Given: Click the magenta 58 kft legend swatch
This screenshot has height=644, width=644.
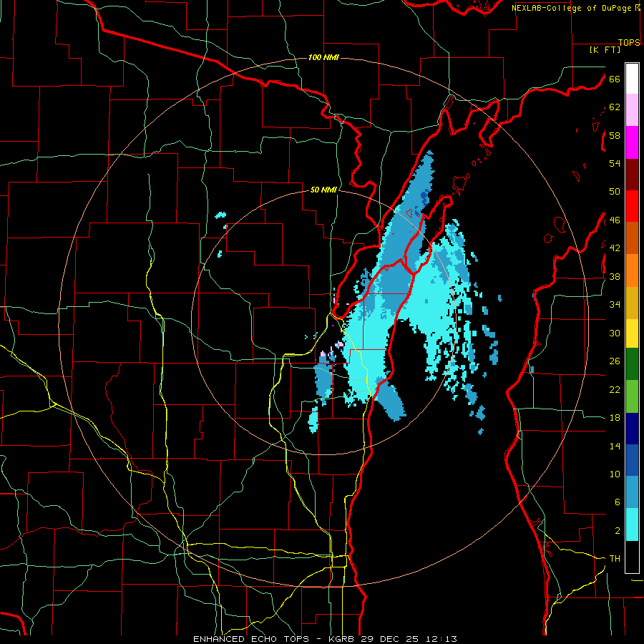Looking at the screenshot, I should click(x=632, y=142).
